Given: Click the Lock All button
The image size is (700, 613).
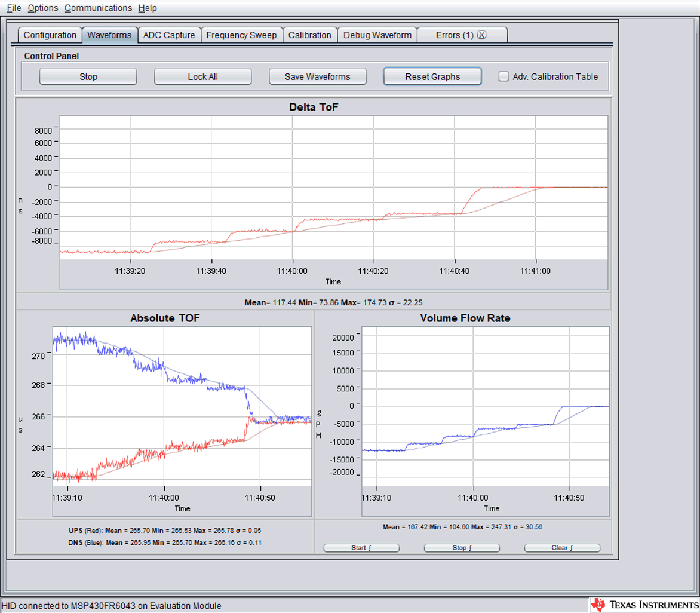Looking at the screenshot, I should [x=202, y=76].
